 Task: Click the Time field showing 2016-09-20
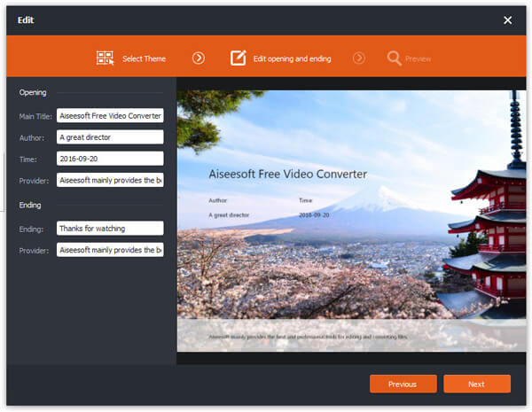coord(110,159)
